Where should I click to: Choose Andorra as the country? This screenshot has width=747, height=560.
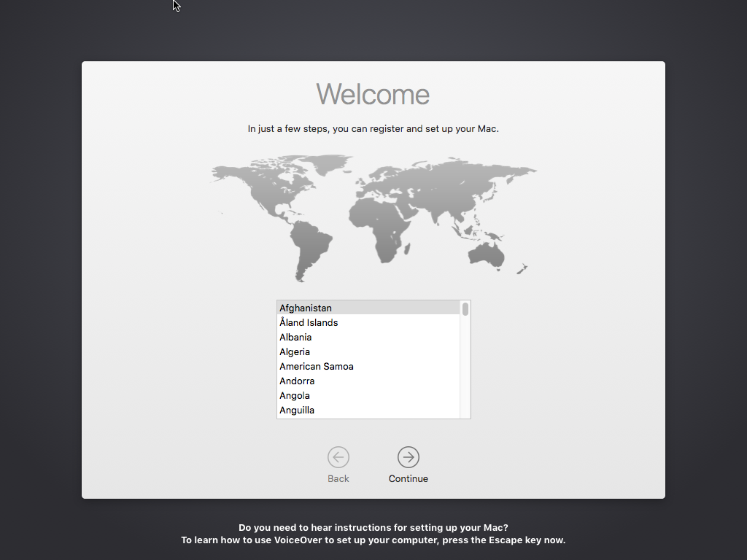click(297, 381)
